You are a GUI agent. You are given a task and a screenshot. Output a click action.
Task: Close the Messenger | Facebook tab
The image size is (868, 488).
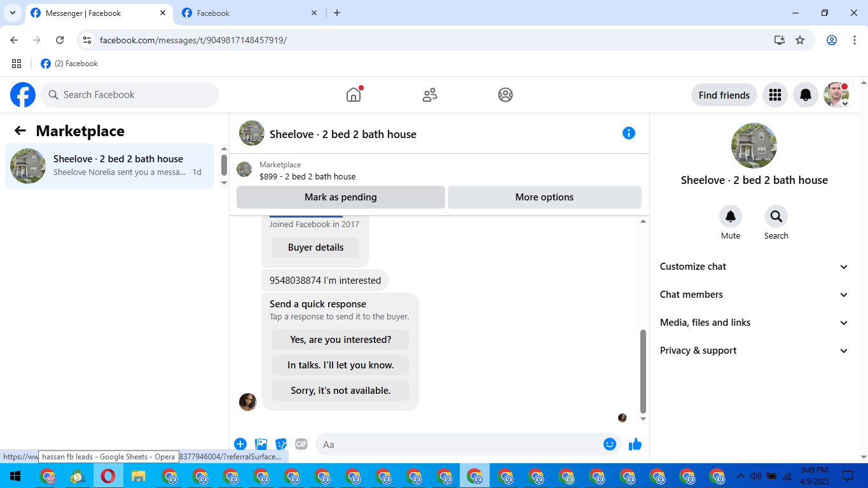[x=163, y=13]
